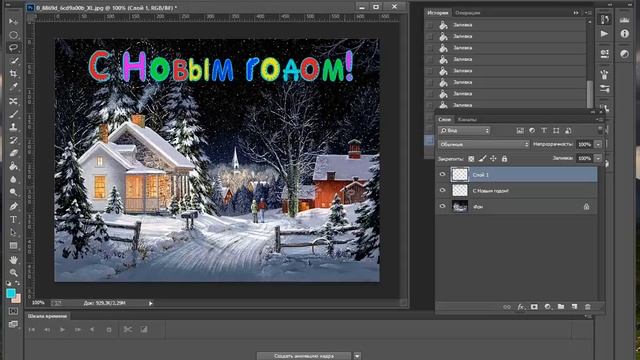Screen dimensions: 640x360
Task: Open the opacity slider arrow
Action: click(598, 144)
